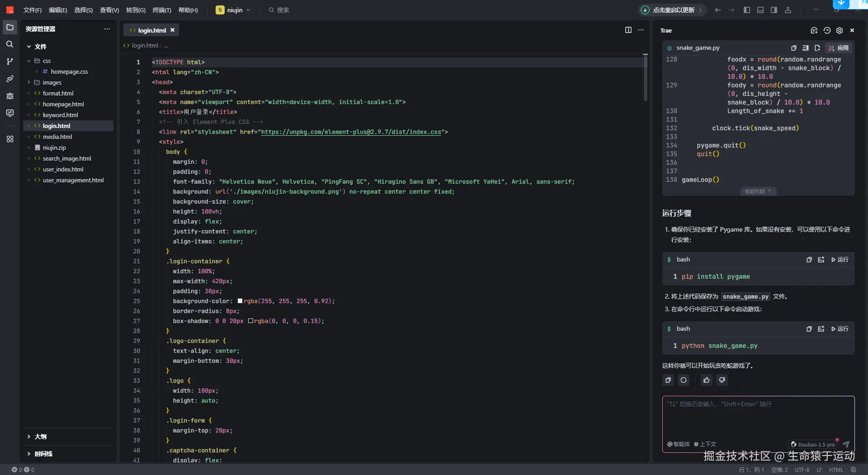Open the Search view in activity bar
Image resolution: width=868 pixels, height=475 pixels.
(10, 44)
